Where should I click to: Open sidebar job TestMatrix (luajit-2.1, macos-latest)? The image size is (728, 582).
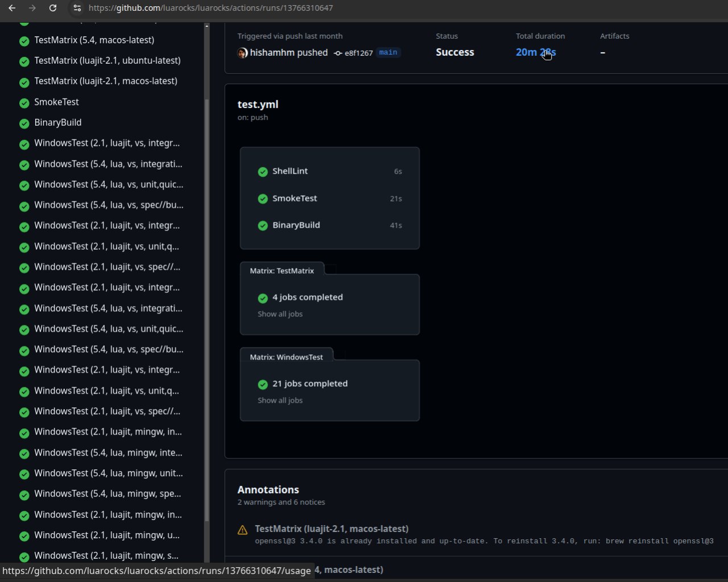coord(106,81)
